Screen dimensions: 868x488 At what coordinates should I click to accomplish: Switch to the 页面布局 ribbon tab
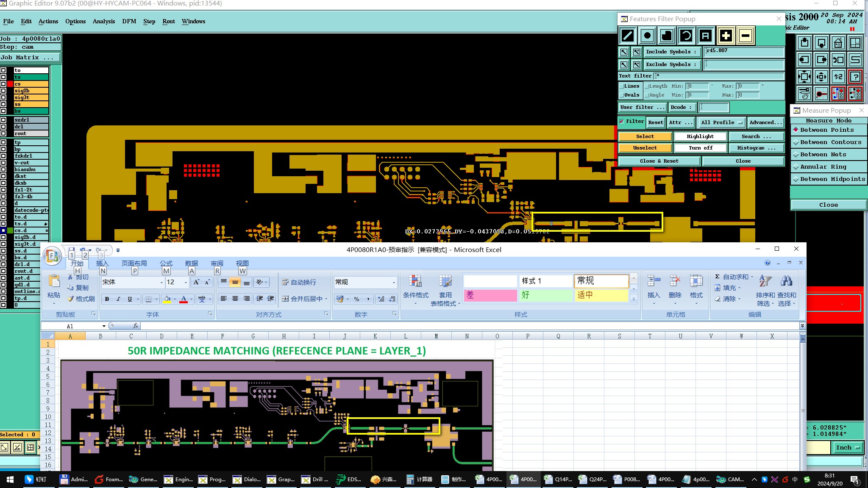point(134,263)
